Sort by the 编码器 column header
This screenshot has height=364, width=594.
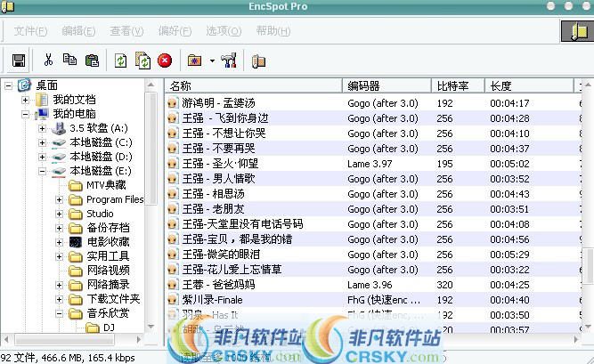coord(387,85)
